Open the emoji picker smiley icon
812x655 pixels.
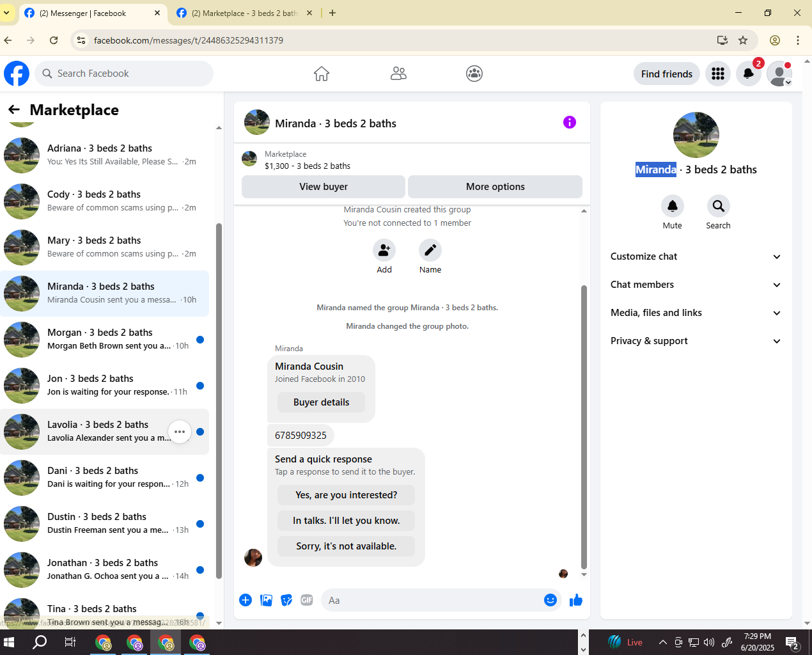(x=550, y=600)
